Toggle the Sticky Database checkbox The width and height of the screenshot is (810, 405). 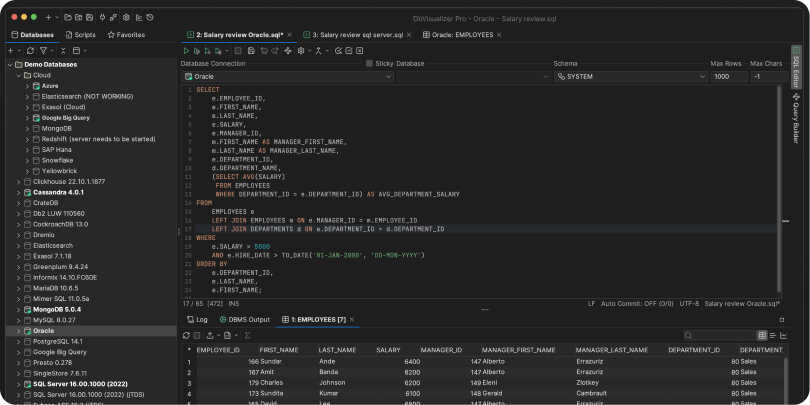(x=370, y=63)
